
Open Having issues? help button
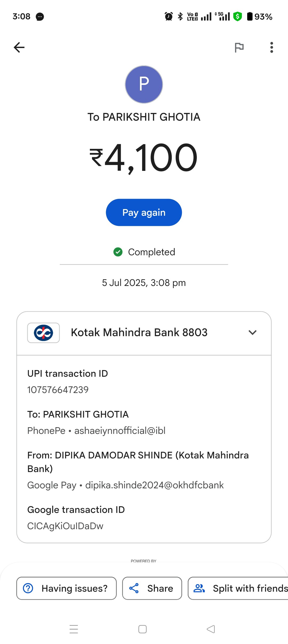tap(66, 588)
